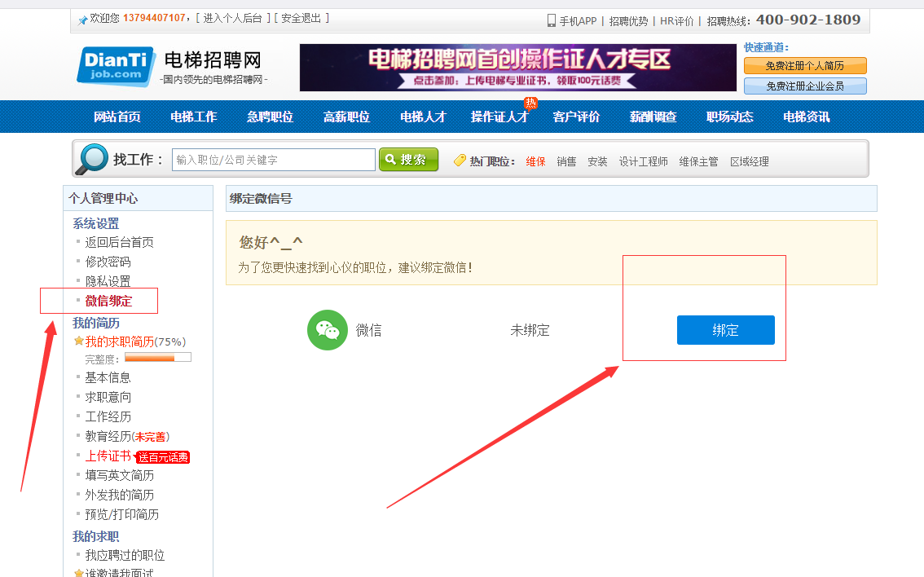Open 外发我的简历 in sidebar
The image size is (924, 577).
pyautogui.click(x=119, y=495)
